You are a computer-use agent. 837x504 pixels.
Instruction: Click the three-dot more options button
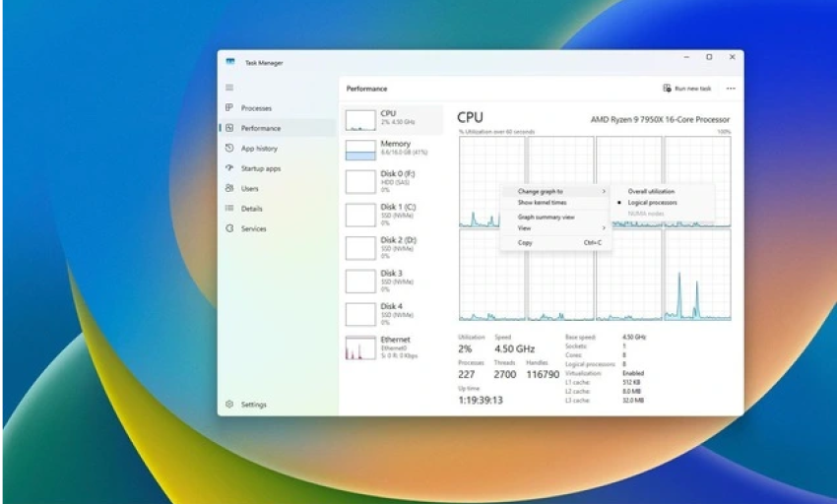click(731, 89)
